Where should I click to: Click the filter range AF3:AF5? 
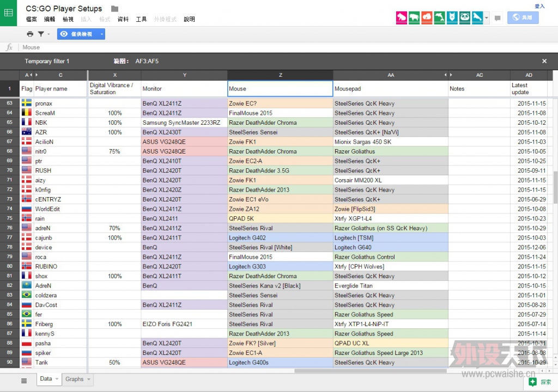pos(147,61)
